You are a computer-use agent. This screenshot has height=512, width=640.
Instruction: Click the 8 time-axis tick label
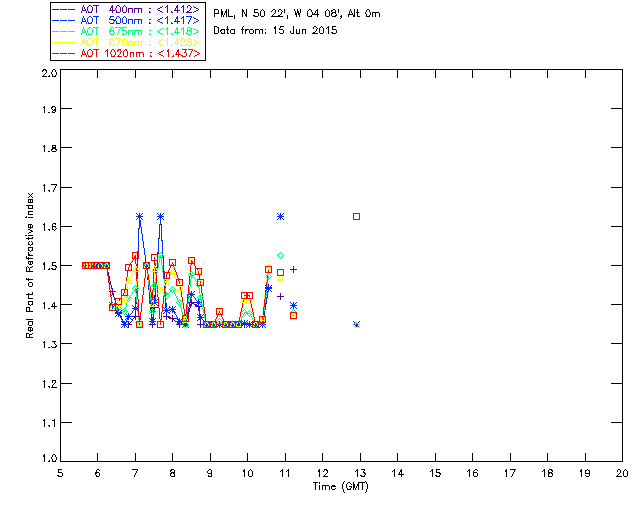tap(173, 473)
